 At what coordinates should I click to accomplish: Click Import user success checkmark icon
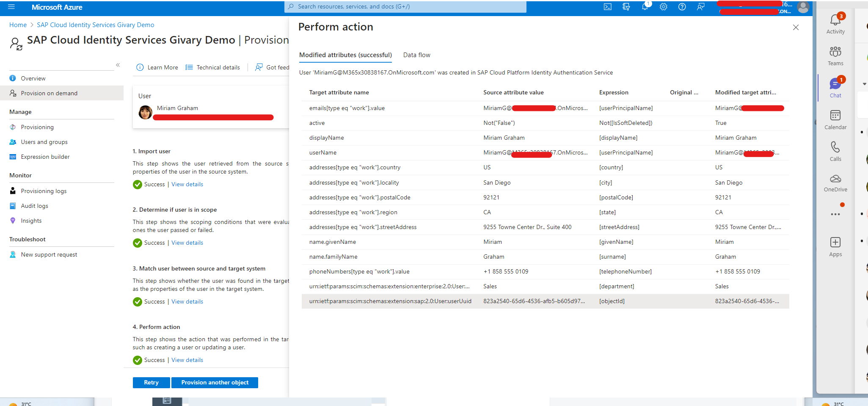click(x=138, y=185)
